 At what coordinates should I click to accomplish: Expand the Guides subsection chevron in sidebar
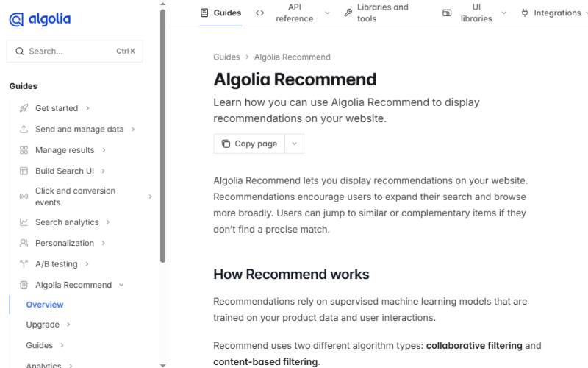[62, 345]
